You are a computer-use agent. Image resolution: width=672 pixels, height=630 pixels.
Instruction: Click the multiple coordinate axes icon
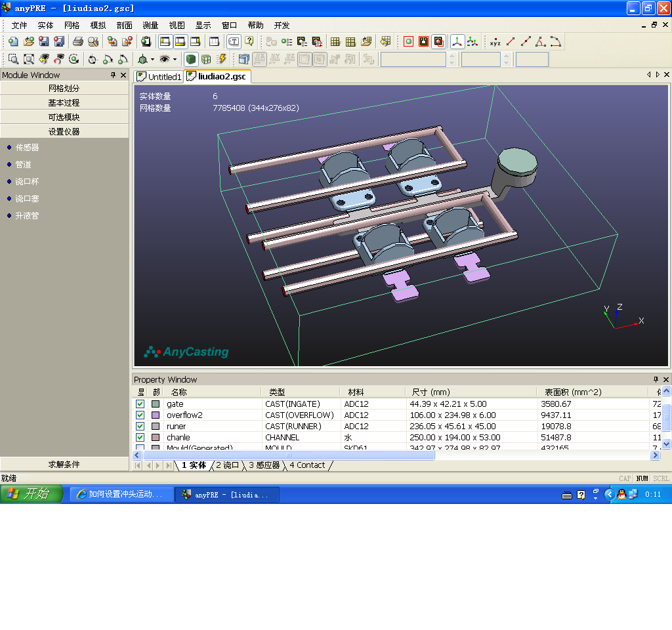click(x=472, y=41)
